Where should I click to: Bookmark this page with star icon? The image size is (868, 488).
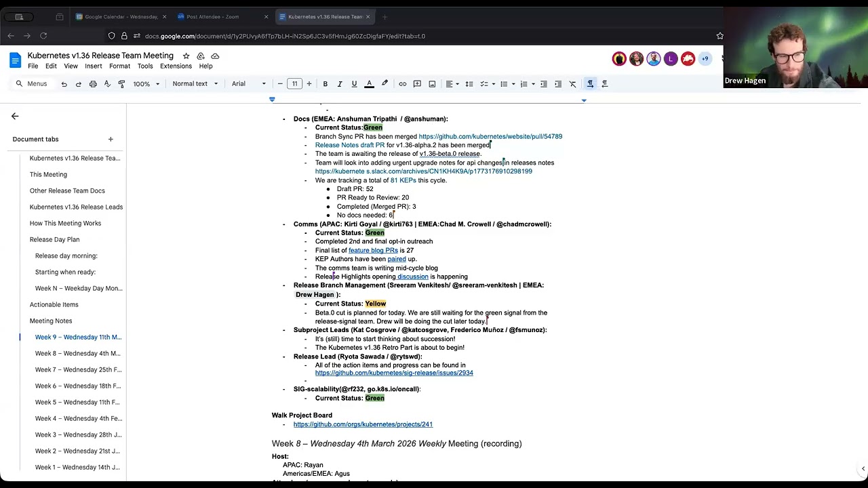pyautogui.click(x=719, y=36)
